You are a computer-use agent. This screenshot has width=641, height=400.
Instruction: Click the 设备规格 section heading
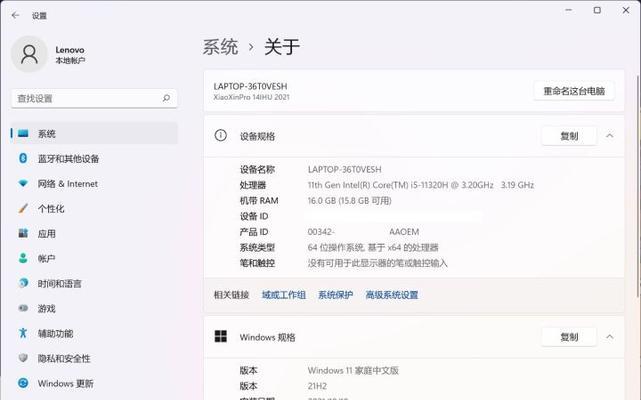point(257,136)
